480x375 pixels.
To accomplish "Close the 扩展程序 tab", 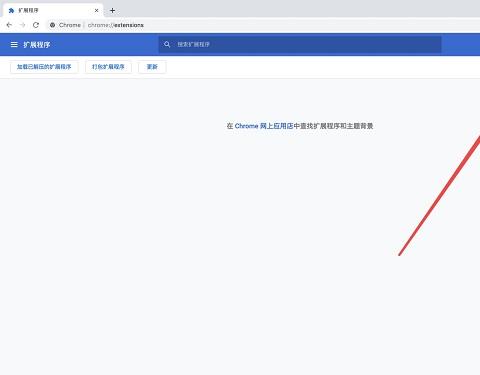I will [x=96, y=10].
